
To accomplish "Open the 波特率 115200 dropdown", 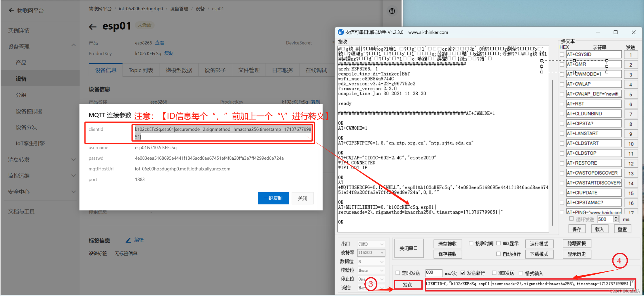I will (x=371, y=253).
